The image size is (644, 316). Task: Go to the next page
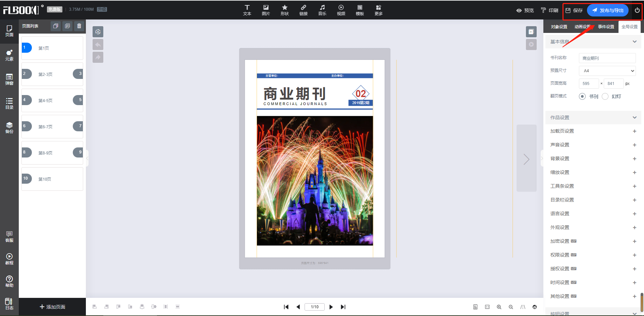pos(331,307)
